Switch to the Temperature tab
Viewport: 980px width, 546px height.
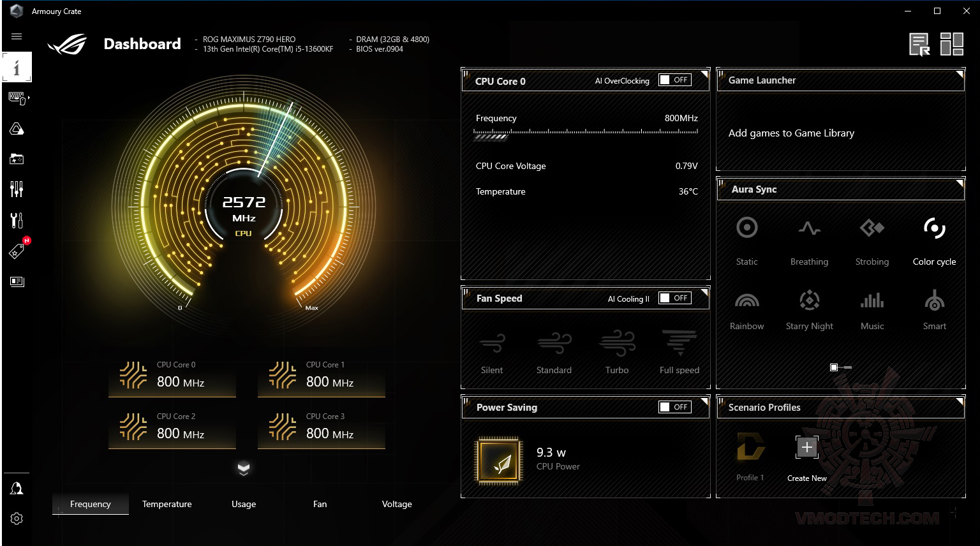click(167, 504)
